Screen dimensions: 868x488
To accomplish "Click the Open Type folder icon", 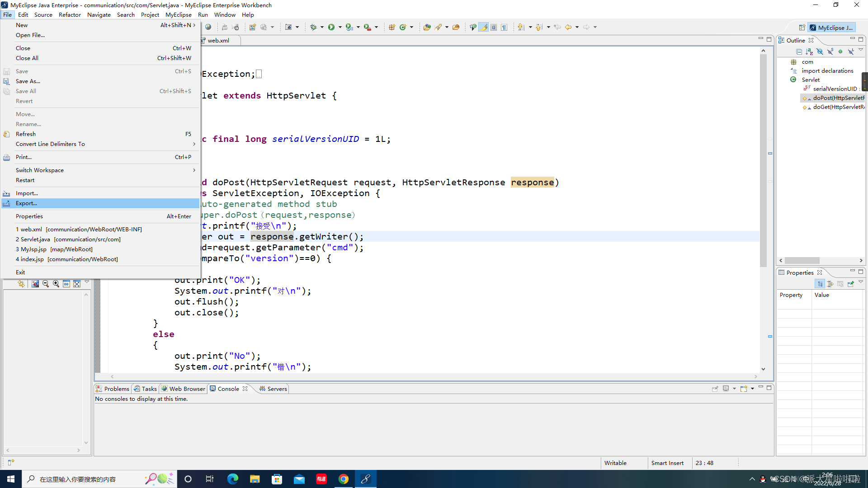I will click(x=427, y=27).
